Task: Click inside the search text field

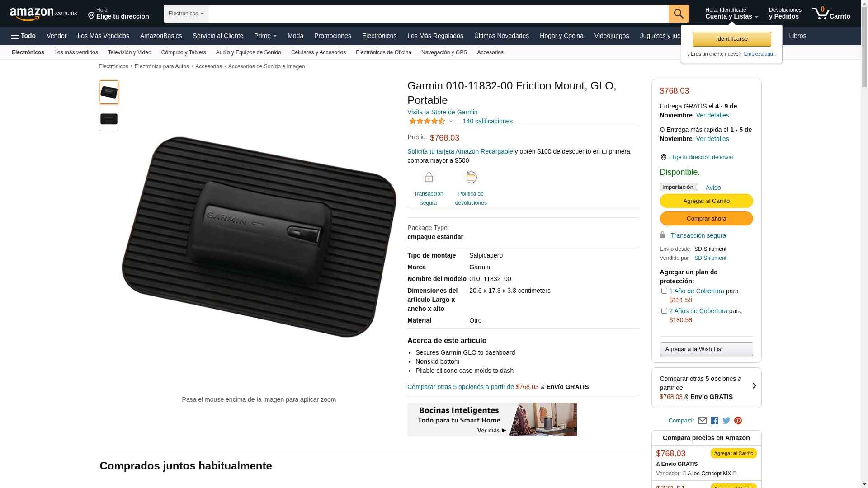Action: tap(438, 14)
